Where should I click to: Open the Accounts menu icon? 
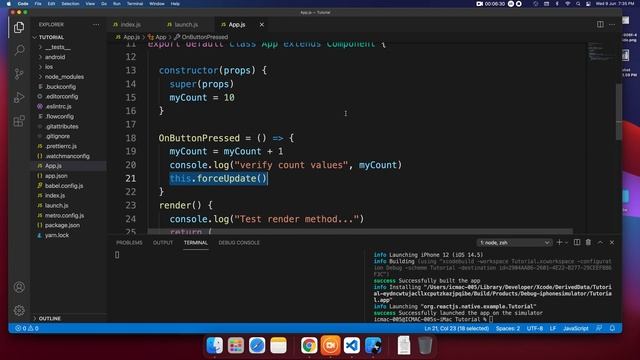pos(19,287)
